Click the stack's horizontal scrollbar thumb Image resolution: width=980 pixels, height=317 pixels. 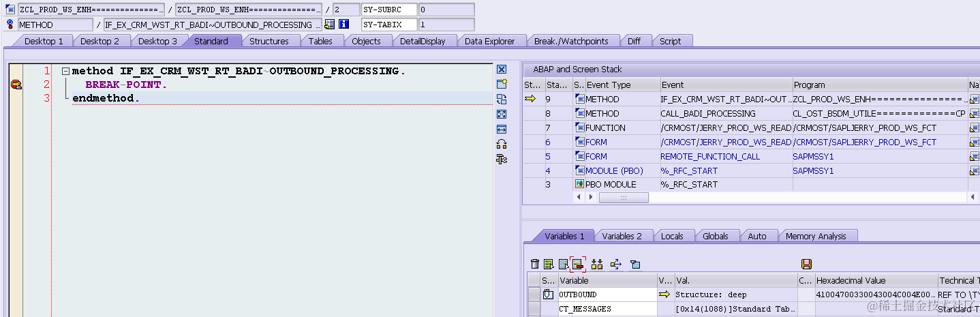pos(624,197)
